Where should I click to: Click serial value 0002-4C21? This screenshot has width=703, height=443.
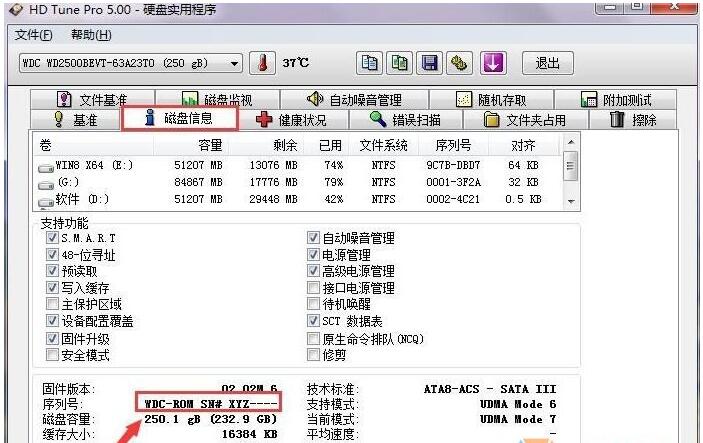[453, 199]
